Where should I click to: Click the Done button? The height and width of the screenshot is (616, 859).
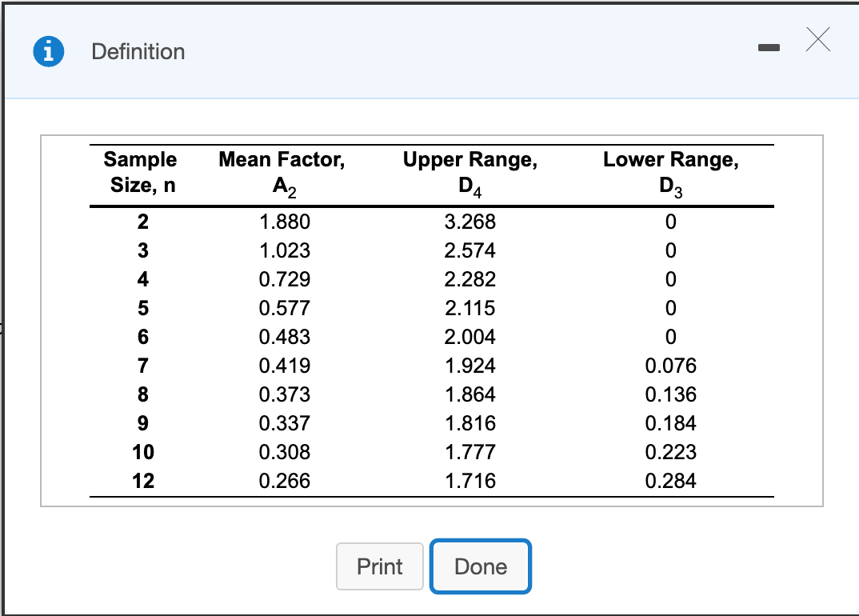tap(480, 566)
